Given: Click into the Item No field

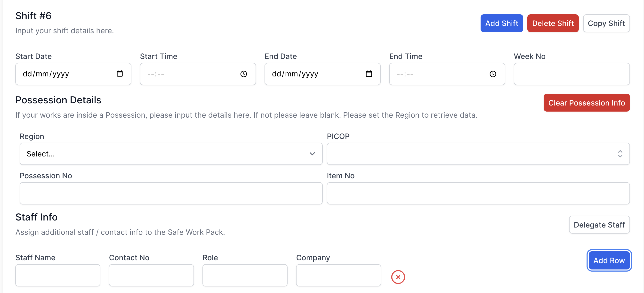Looking at the screenshot, I should click(x=478, y=193).
